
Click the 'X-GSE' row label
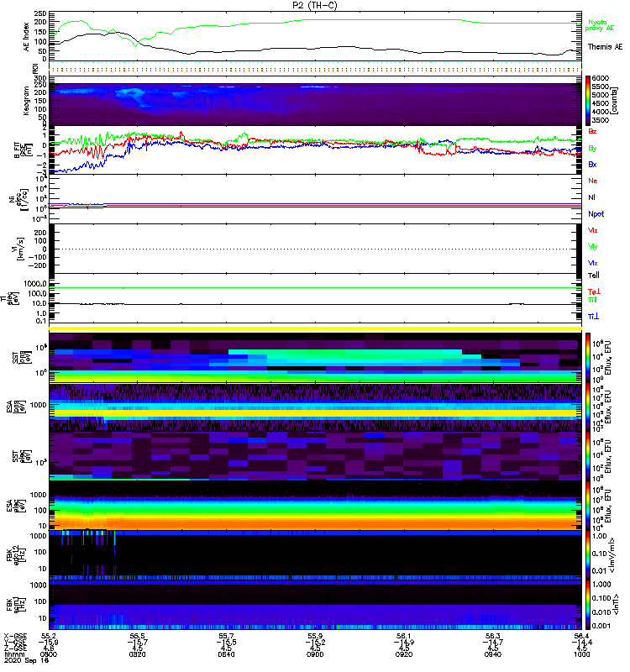pyautogui.click(x=15, y=636)
